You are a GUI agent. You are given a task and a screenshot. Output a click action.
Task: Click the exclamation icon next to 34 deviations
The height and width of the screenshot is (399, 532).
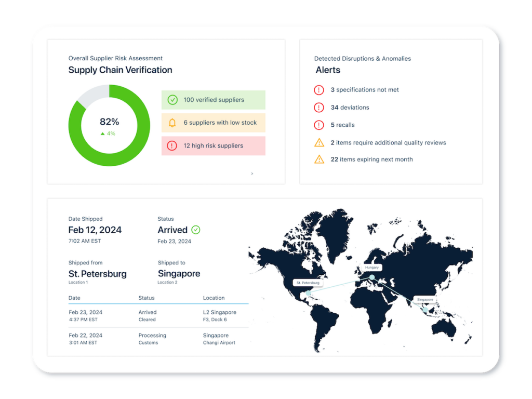click(319, 108)
